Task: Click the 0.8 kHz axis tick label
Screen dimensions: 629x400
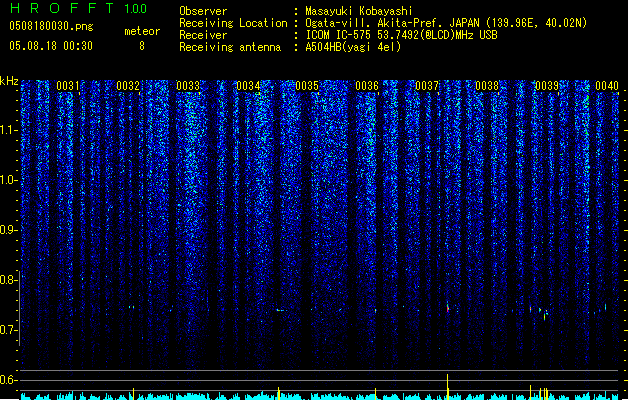Action: (8, 280)
